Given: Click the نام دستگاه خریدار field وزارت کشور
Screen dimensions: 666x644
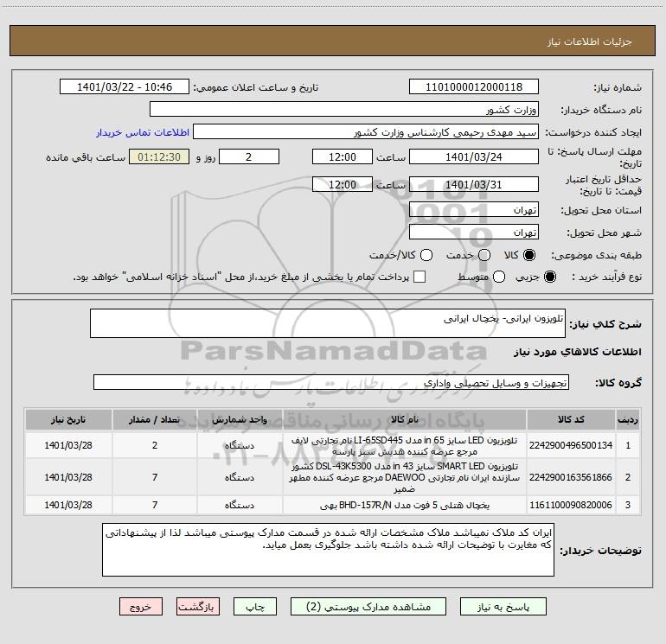Looking at the screenshot, I should 344,110.
